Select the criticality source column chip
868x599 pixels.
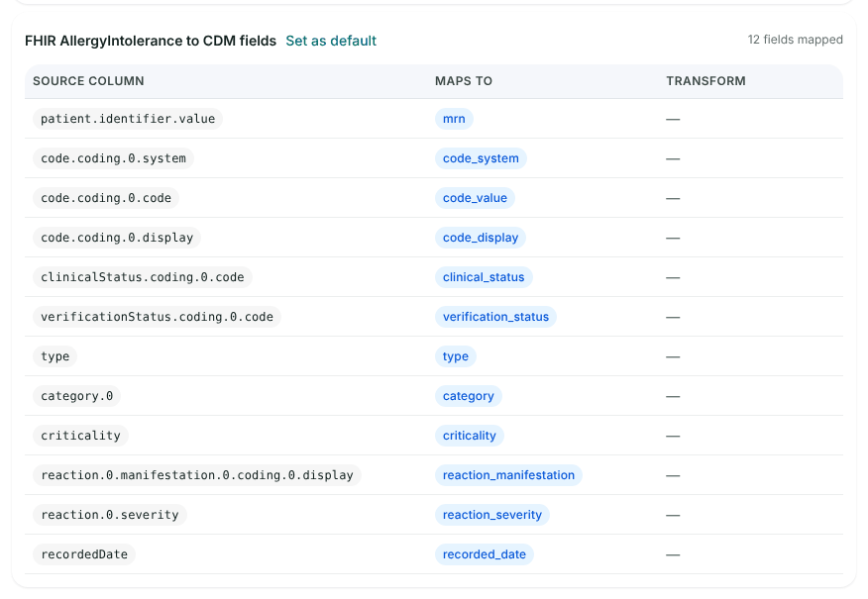[x=81, y=436]
